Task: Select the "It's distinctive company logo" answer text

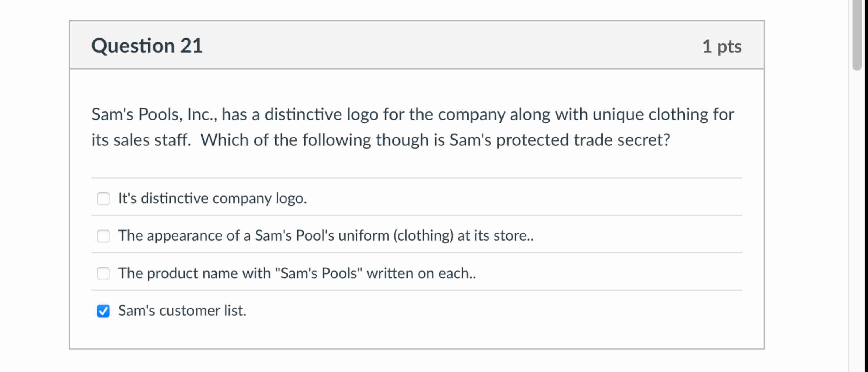Action: [x=212, y=199]
